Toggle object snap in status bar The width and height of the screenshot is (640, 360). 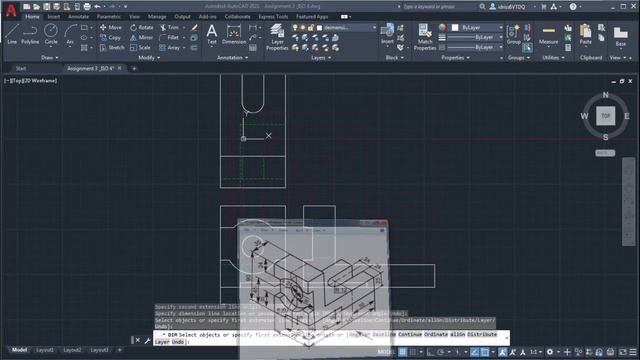point(484,352)
